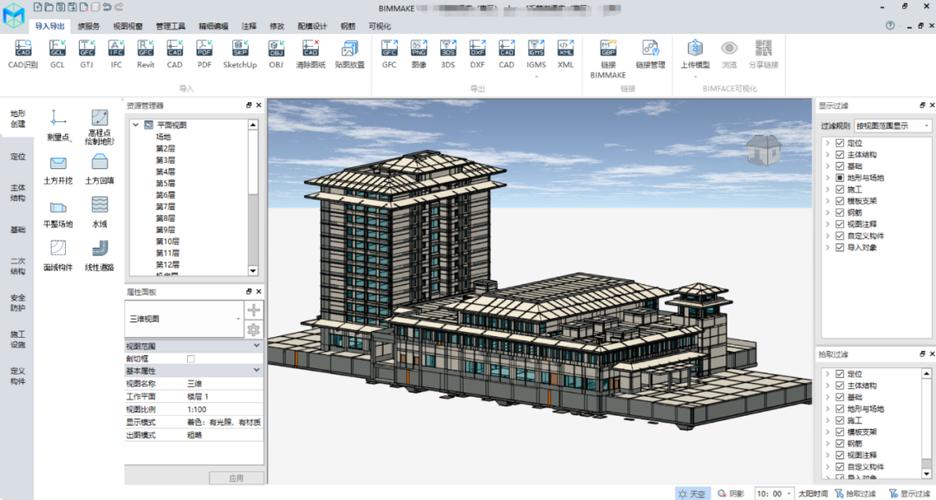Open the 过滤规则 filter rule dropdown

[x=893, y=126]
